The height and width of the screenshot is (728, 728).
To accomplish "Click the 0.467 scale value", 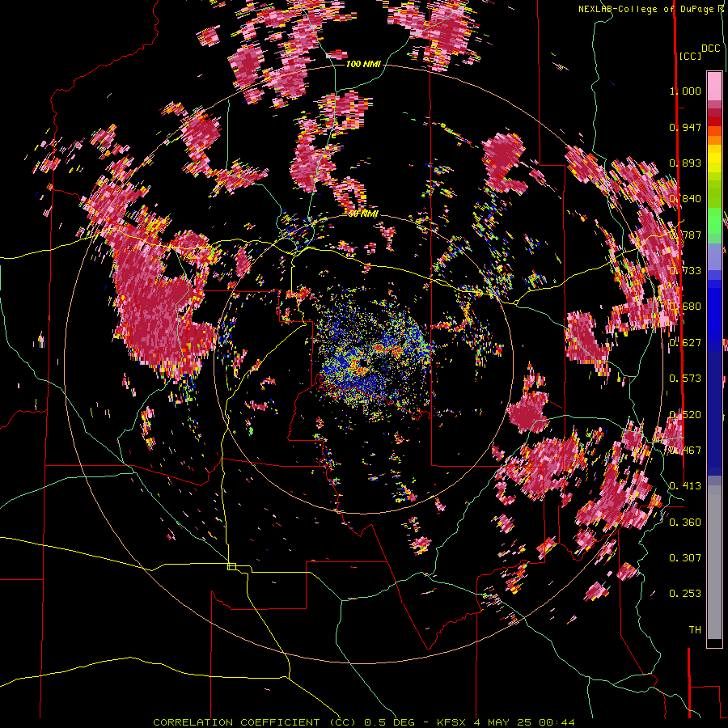I will click(x=685, y=450).
